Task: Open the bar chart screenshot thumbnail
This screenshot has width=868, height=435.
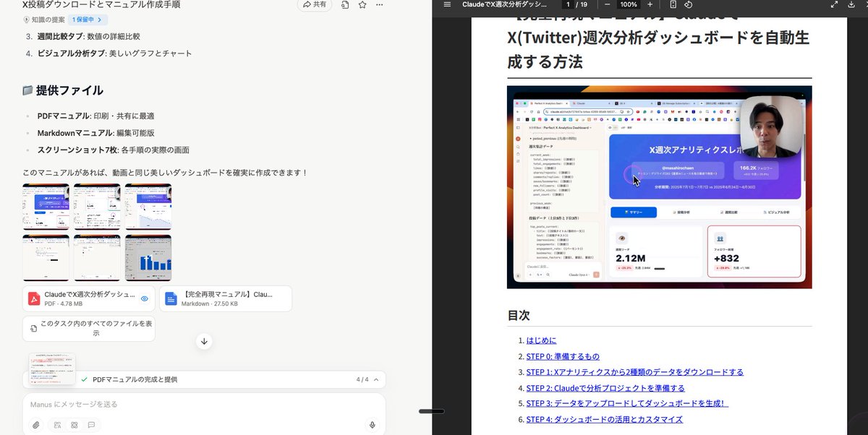Action: (x=148, y=257)
